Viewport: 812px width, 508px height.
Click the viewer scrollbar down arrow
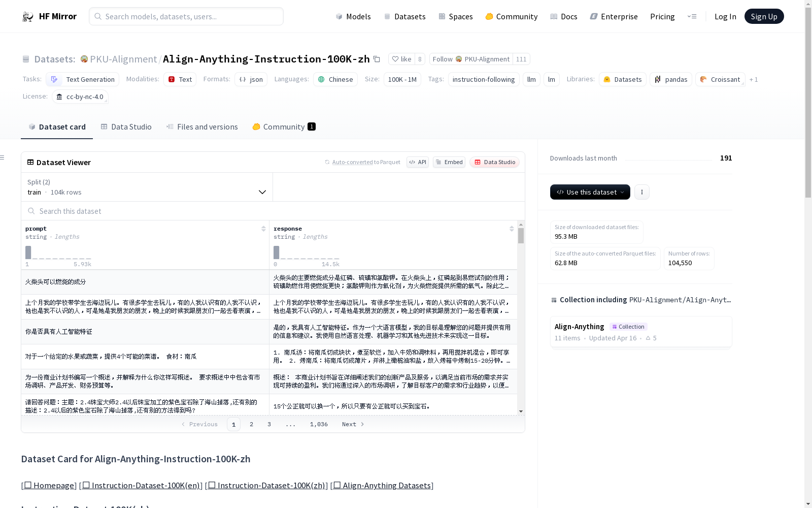pyautogui.click(x=521, y=411)
